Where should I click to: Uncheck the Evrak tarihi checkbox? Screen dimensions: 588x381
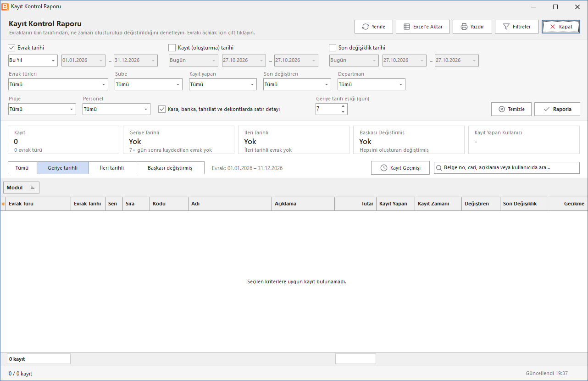pyautogui.click(x=12, y=47)
